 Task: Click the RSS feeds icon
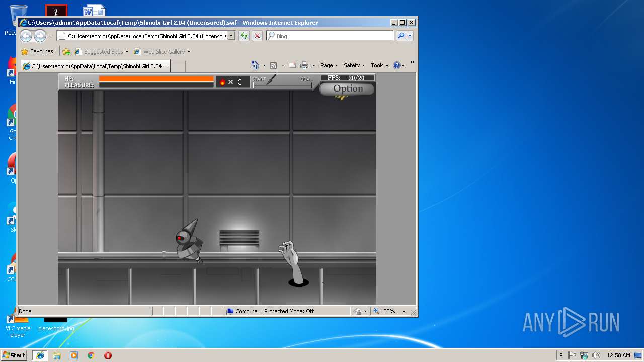point(273,65)
